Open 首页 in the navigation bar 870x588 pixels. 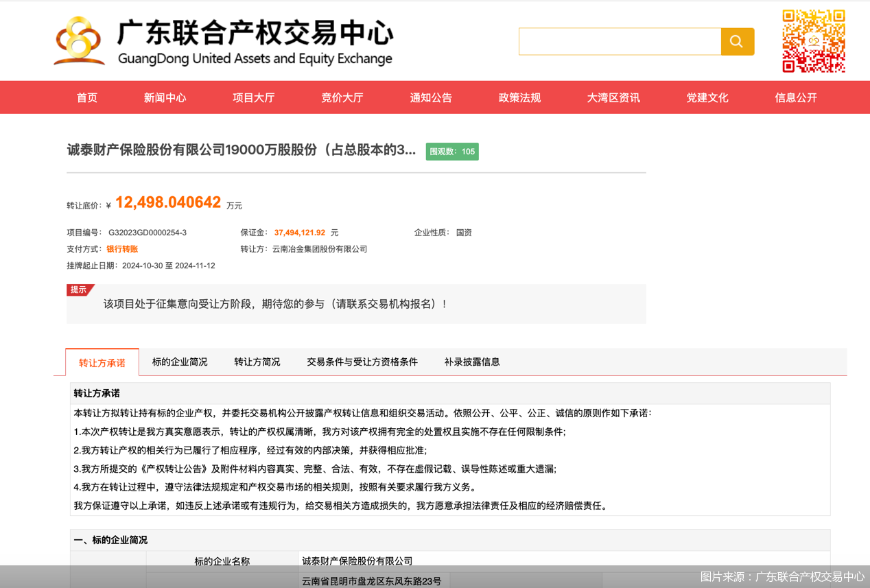point(87,97)
